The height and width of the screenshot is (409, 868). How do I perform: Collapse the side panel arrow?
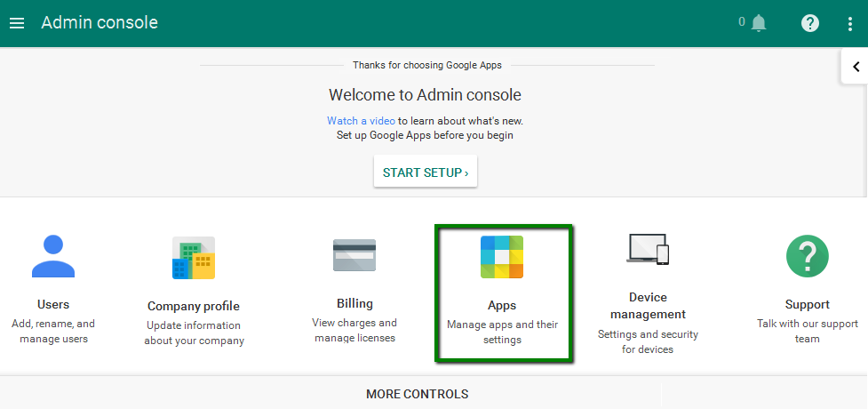tap(856, 67)
